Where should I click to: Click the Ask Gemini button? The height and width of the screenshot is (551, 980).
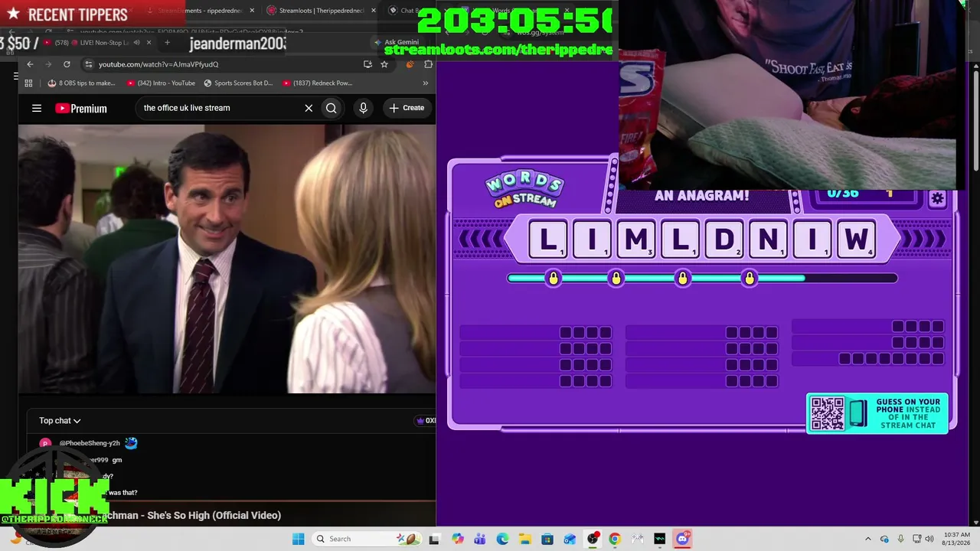tap(397, 42)
